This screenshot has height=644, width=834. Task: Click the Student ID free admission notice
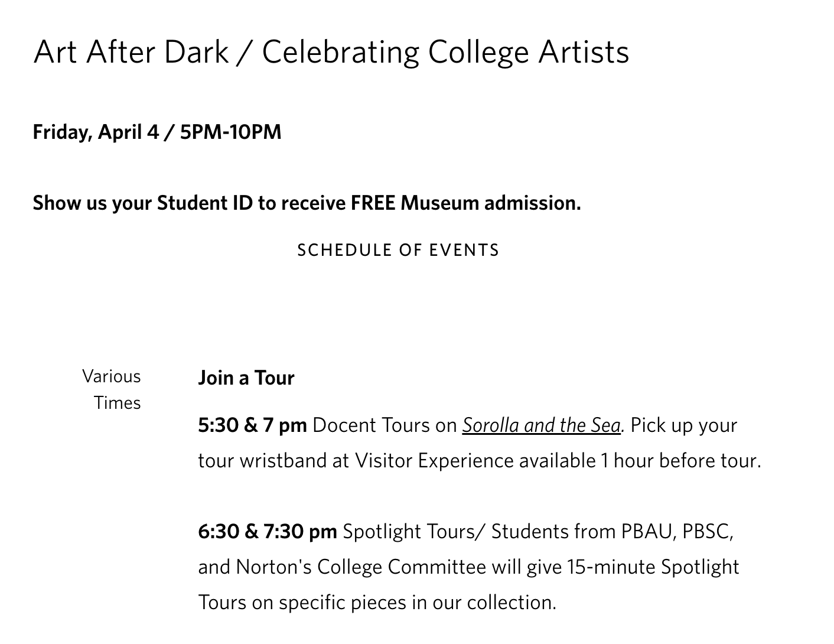307,203
